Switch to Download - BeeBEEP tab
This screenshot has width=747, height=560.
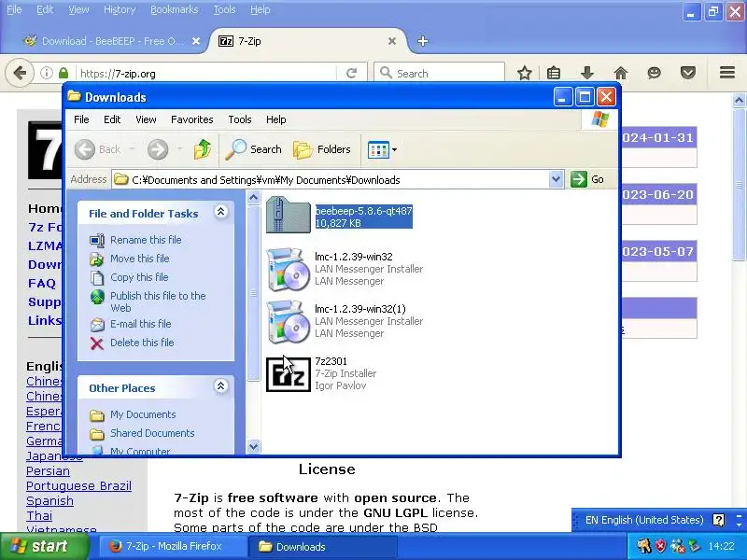click(x=112, y=41)
